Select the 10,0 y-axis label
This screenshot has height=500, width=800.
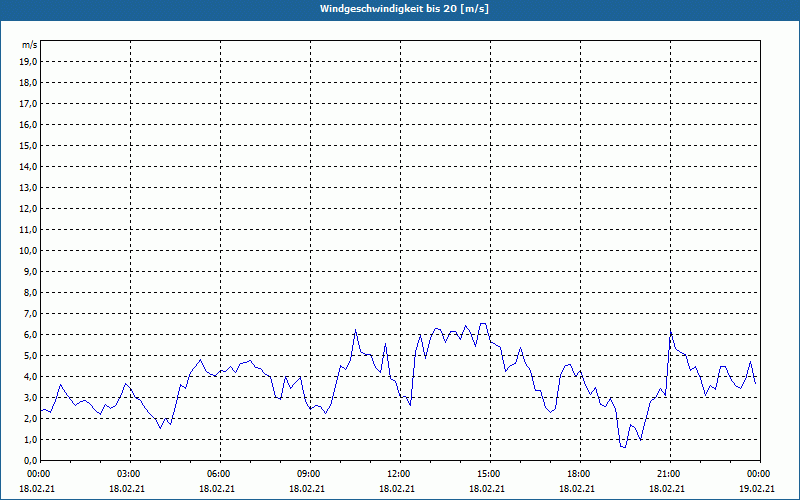point(29,251)
